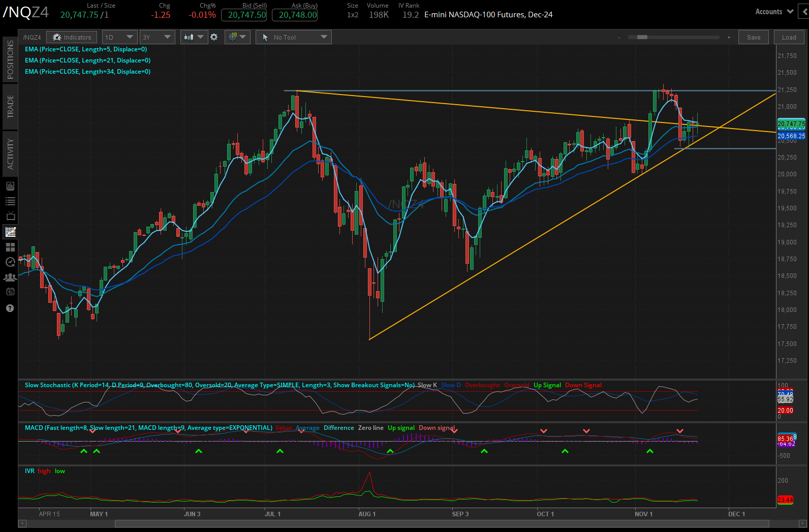Open the Accounts menu

coord(774,12)
